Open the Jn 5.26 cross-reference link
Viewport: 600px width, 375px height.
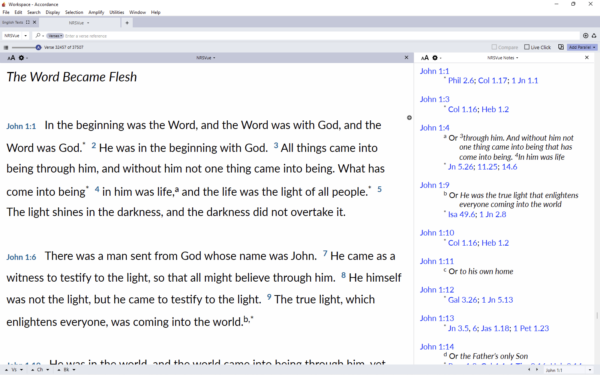[x=461, y=166]
